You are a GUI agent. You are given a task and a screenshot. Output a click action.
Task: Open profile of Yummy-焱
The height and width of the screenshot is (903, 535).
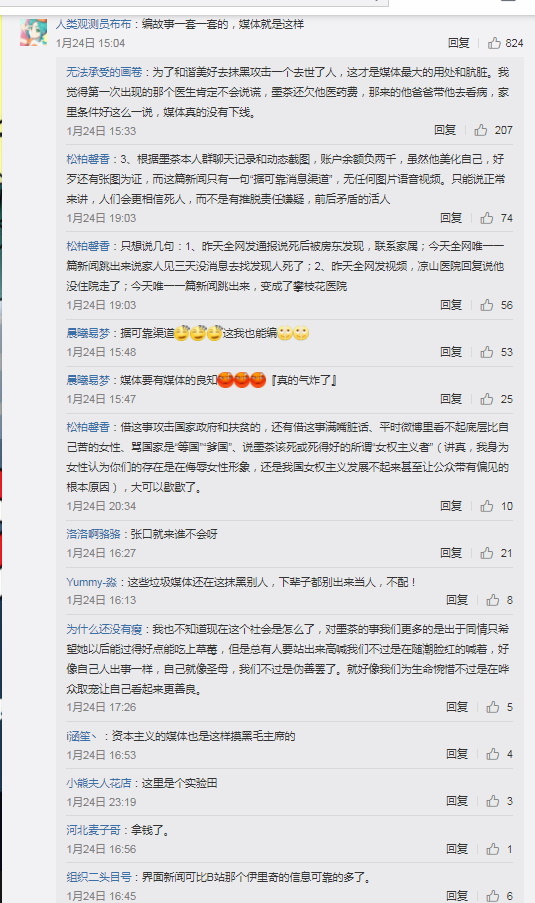point(92,582)
